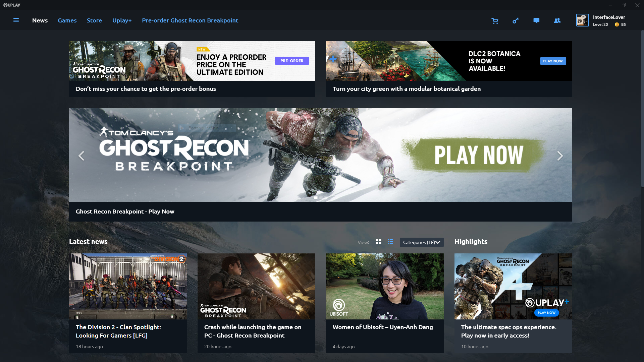Image resolution: width=644 pixels, height=362 pixels.
Task: Click the 'Latest news' heading
Action: [88, 242]
